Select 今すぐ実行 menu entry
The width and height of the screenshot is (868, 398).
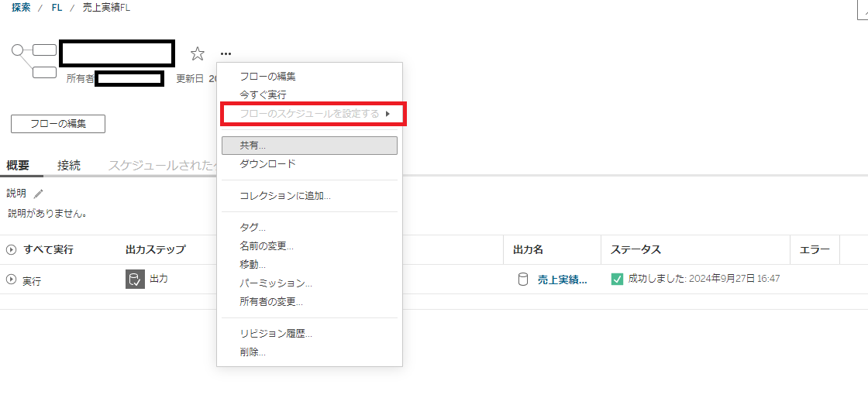pos(309,95)
